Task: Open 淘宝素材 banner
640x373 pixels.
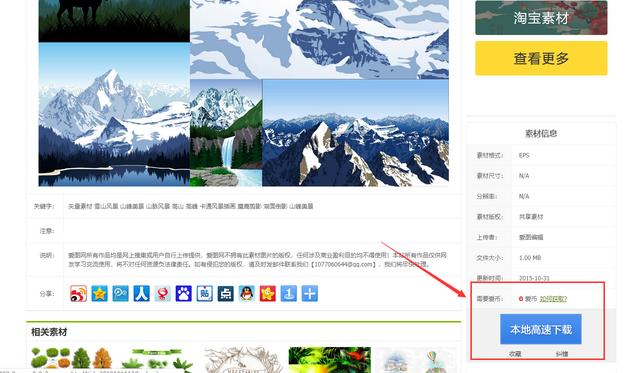Action: point(541,18)
